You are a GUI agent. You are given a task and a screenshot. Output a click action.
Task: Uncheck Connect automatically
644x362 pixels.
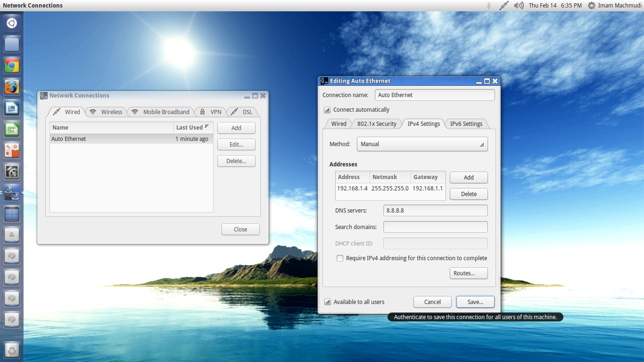327,109
